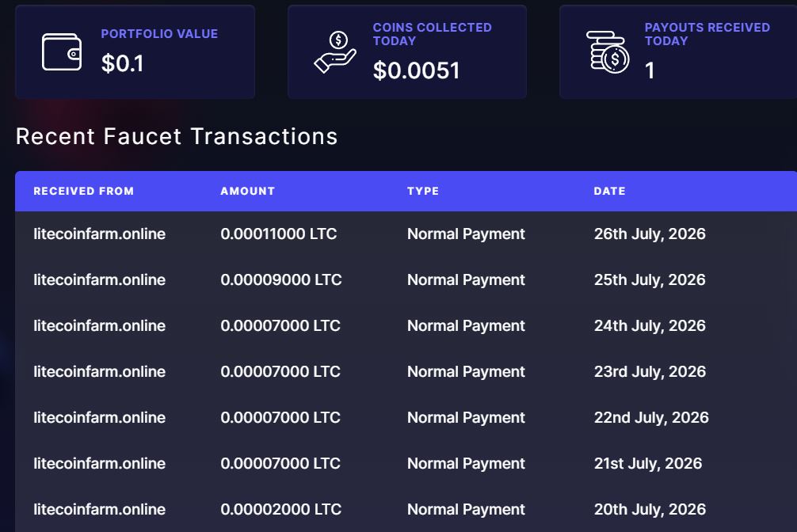
Task: Click Normal Payment in the 24th July row
Action: coord(466,325)
